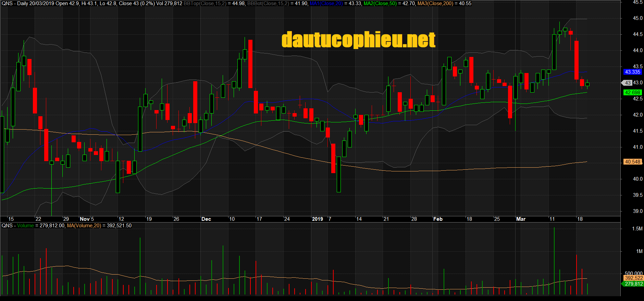Select the MA2(Close,50) legend label
Image resolution: width=644 pixels, height=301 pixels.
click(380, 3)
